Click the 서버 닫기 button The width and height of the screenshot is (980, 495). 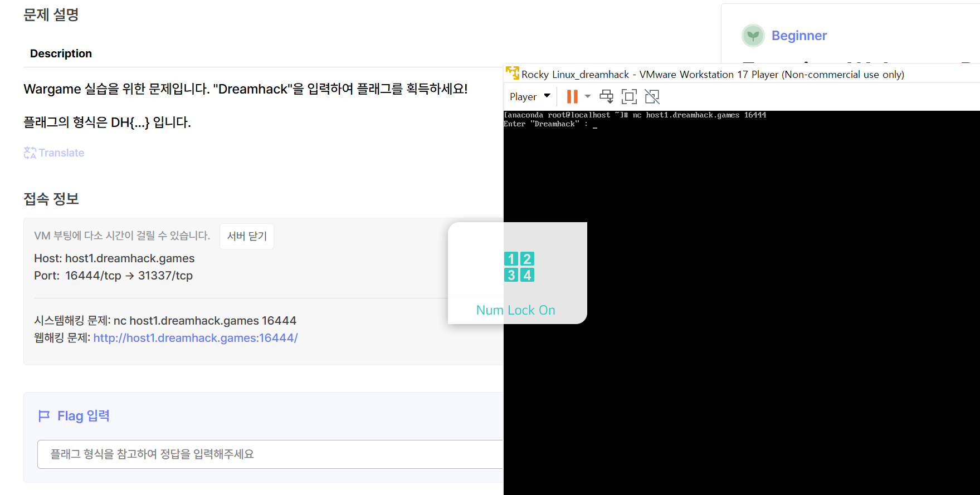(247, 236)
